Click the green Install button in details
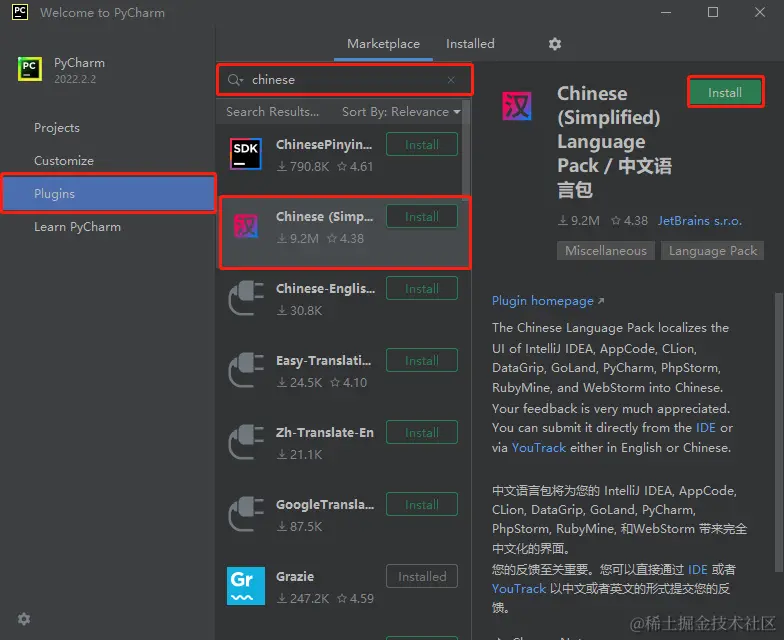 (x=725, y=92)
